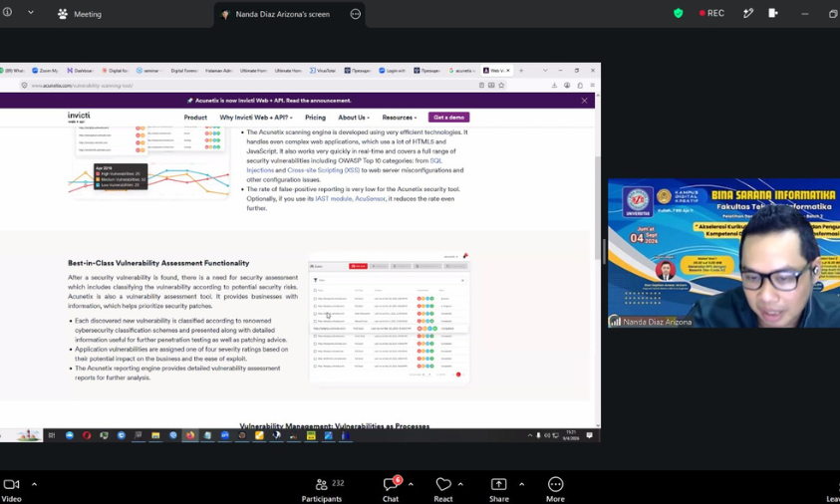Toggle Video camera in Zoom toolbar
This screenshot has height=504, width=840.
pos(11,489)
